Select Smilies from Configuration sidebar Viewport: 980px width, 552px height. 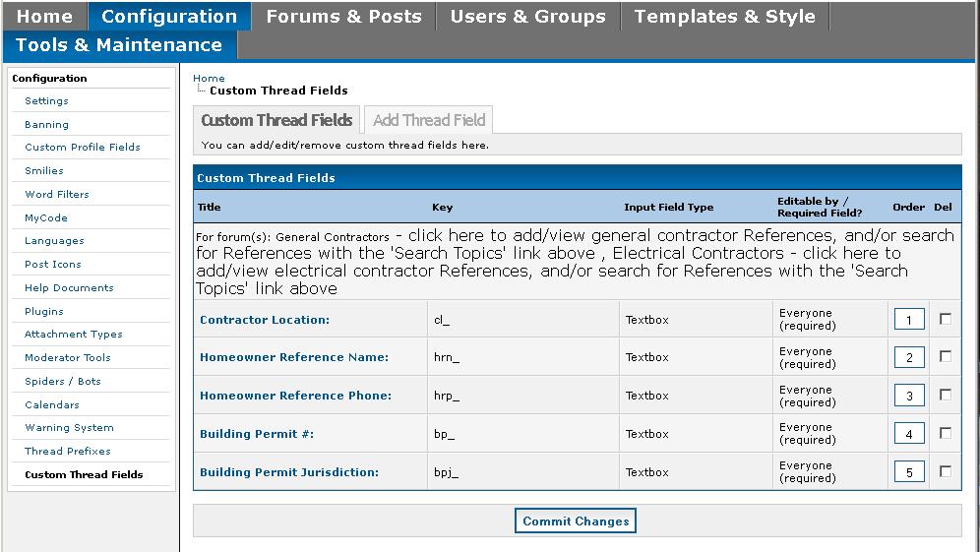(x=44, y=171)
